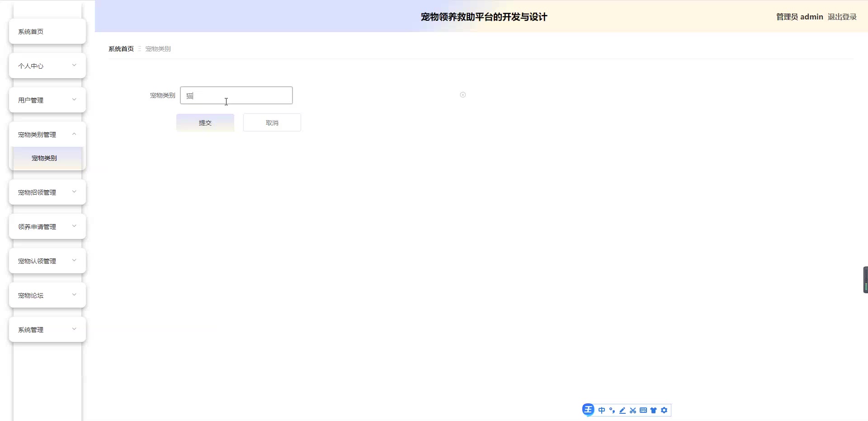
Task: Expand the 系统管理 menu chevron
Action: coord(74,329)
